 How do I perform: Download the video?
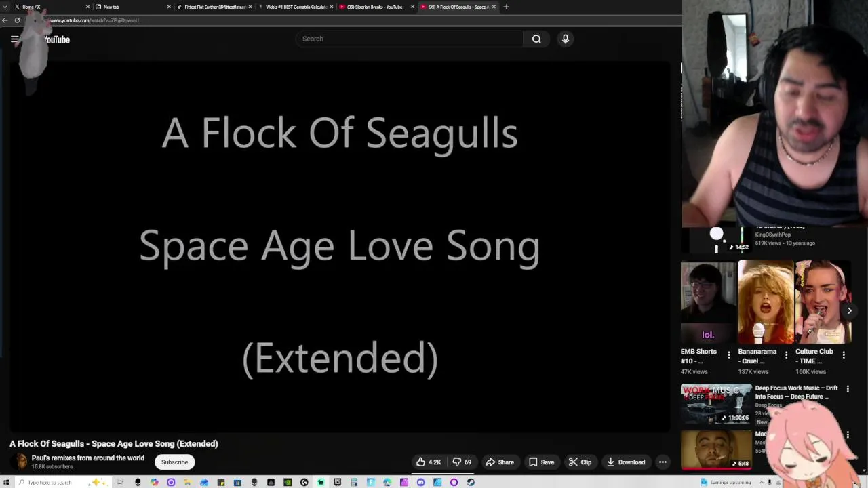tap(626, 462)
